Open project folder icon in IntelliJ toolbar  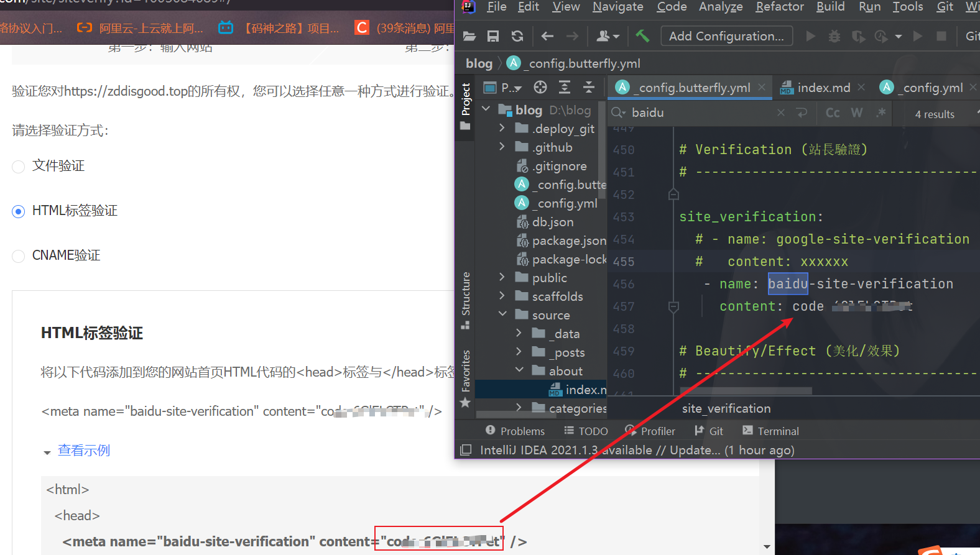tap(469, 36)
